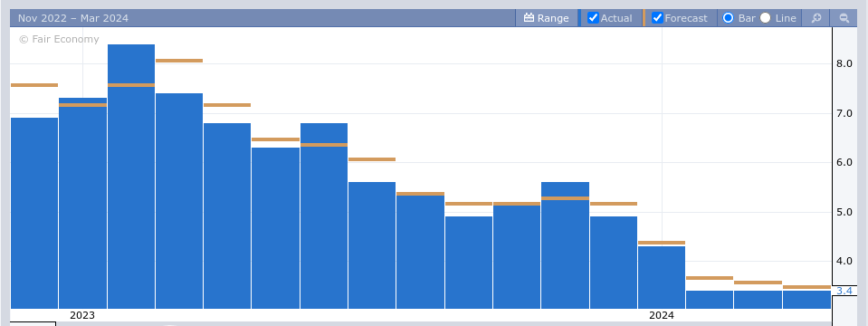
Task: Click the rightmost blue bar labeled 3.4
Action: click(806, 300)
